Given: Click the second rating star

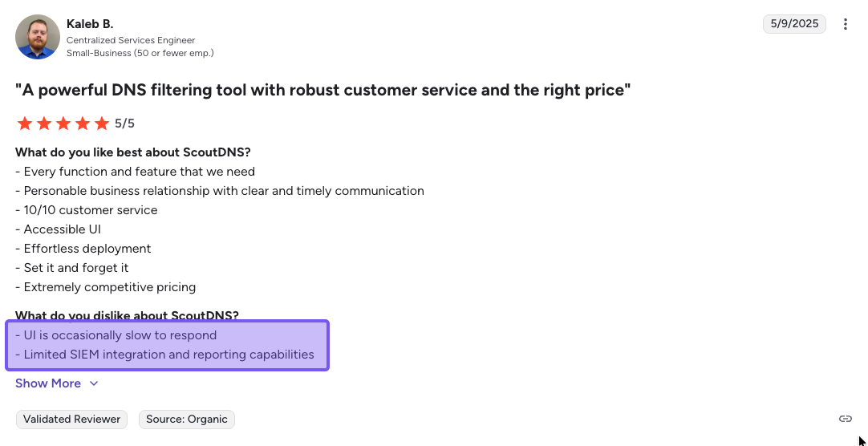Looking at the screenshot, I should click(x=44, y=124).
